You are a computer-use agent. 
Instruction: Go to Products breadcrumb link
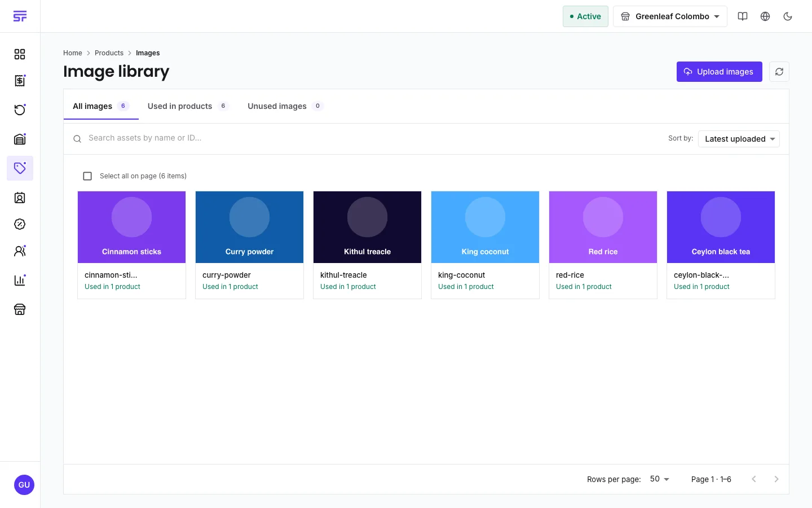pos(109,53)
